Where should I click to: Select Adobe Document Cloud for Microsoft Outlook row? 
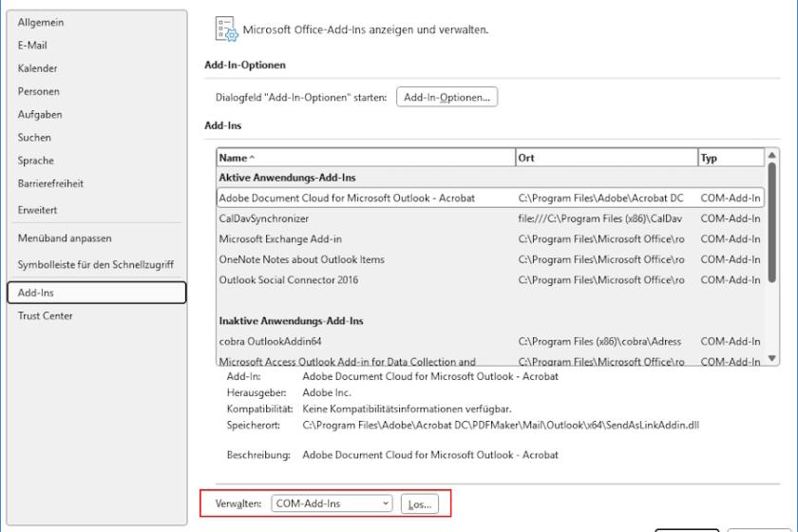pyautogui.click(x=490, y=198)
